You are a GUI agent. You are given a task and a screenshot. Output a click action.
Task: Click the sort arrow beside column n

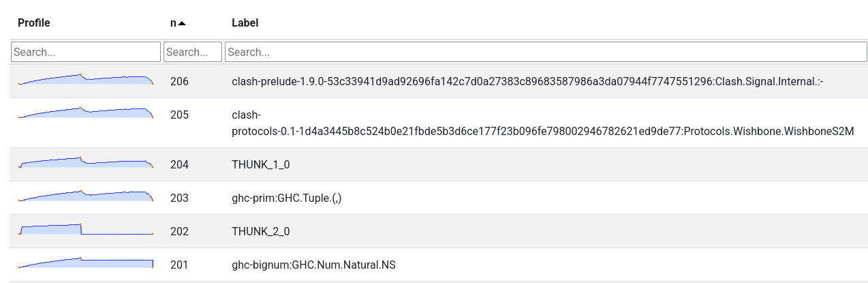tap(182, 23)
